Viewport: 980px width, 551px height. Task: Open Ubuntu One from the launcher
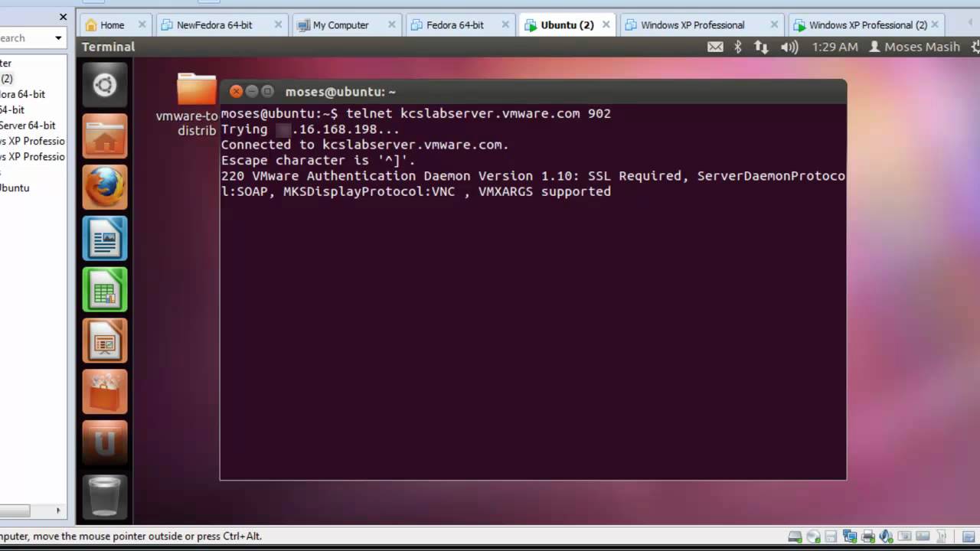tap(105, 443)
